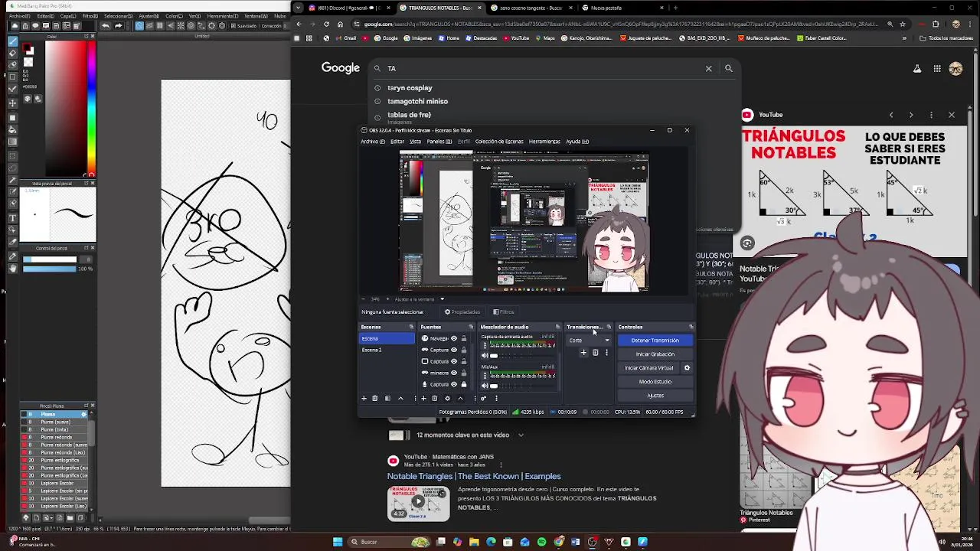Viewport: 980px width, 551px height.
Task: Click the Redo arrow in MediBang toolbar
Action: [x=118, y=25]
